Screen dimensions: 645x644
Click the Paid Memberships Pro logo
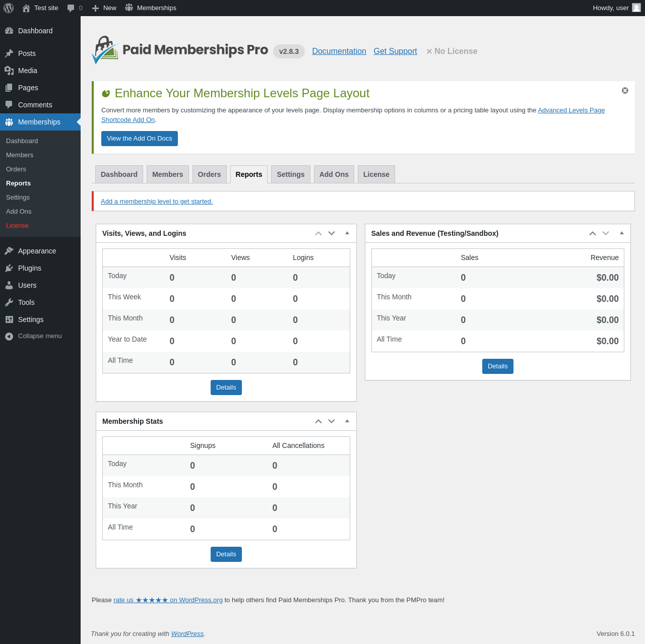pyautogui.click(x=180, y=50)
